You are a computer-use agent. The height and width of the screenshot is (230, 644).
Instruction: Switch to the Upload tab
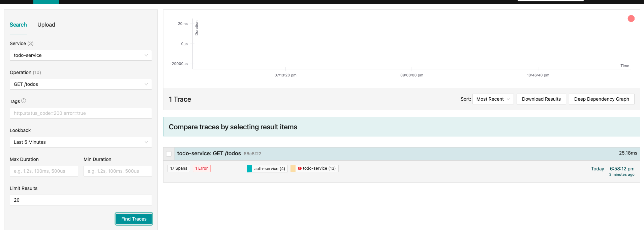pos(46,25)
